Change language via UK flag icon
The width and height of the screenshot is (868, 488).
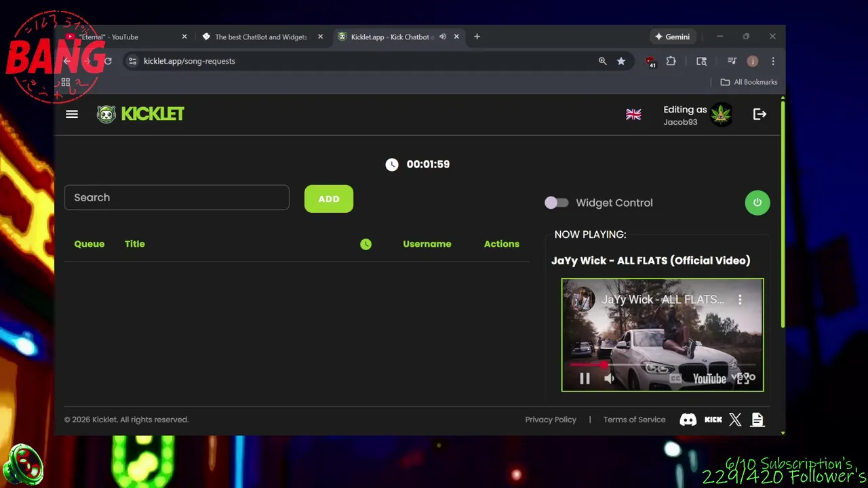pyautogui.click(x=633, y=115)
